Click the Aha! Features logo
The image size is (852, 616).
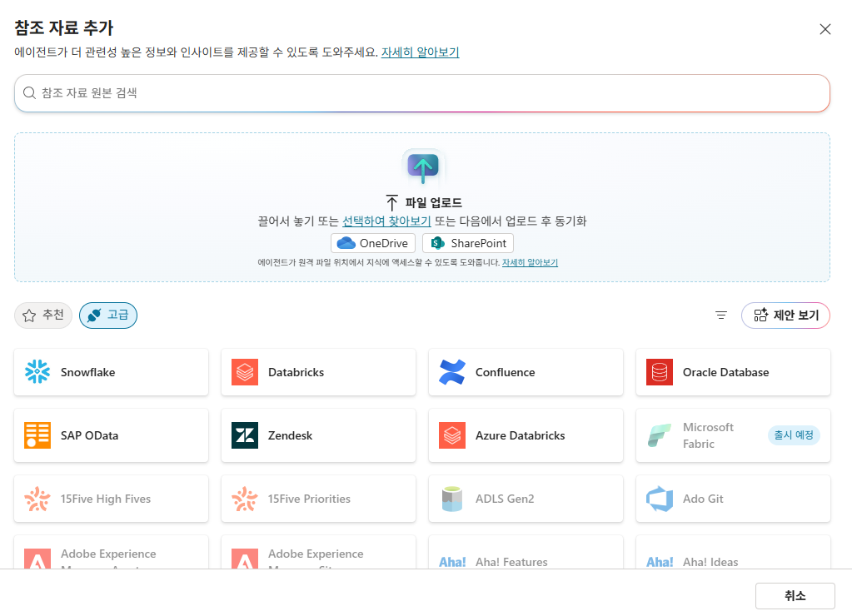tap(452, 562)
